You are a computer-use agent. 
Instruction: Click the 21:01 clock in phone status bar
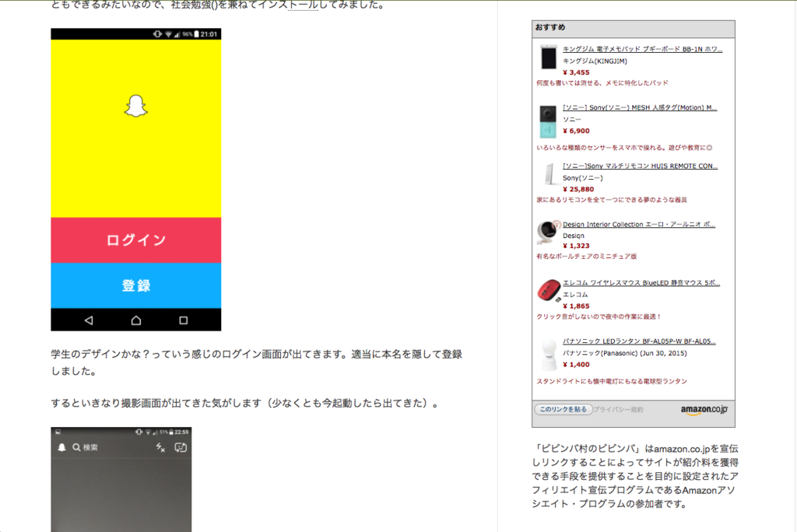pos(209,34)
